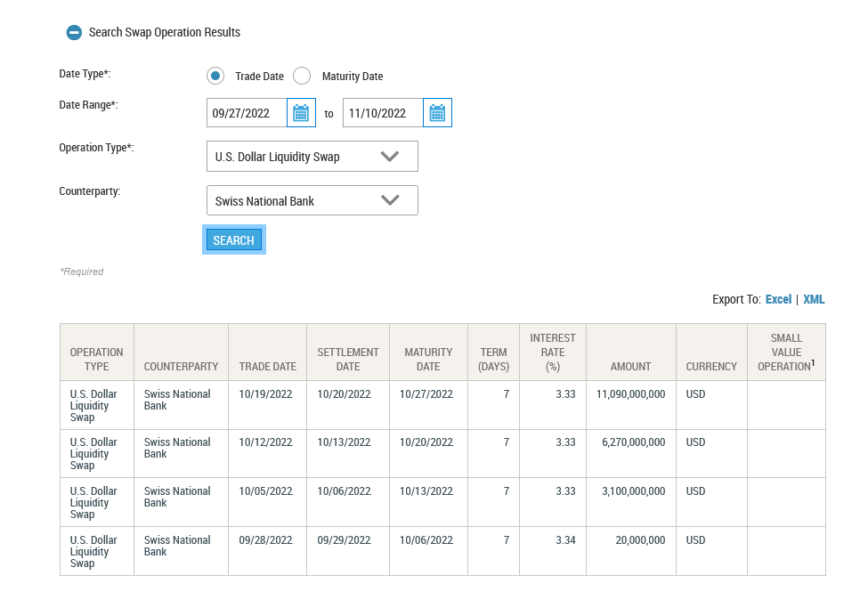Select the Maturity Date radio button
This screenshot has height=608, width=868.
[302, 76]
